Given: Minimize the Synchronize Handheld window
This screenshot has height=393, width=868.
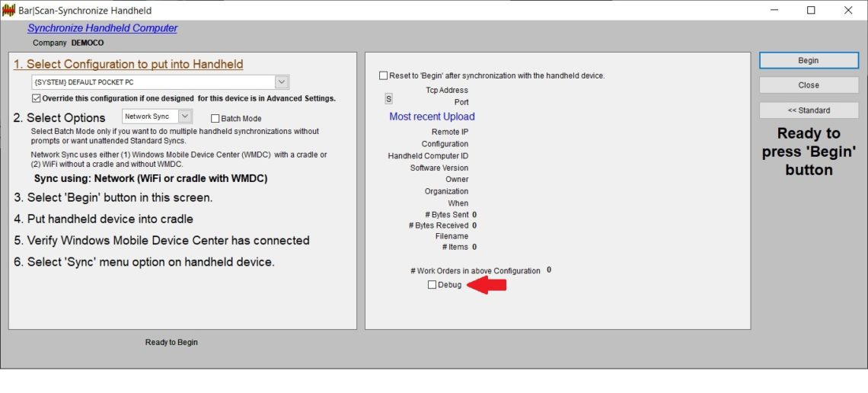Looking at the screenshot, I should [x=774, y=11].
